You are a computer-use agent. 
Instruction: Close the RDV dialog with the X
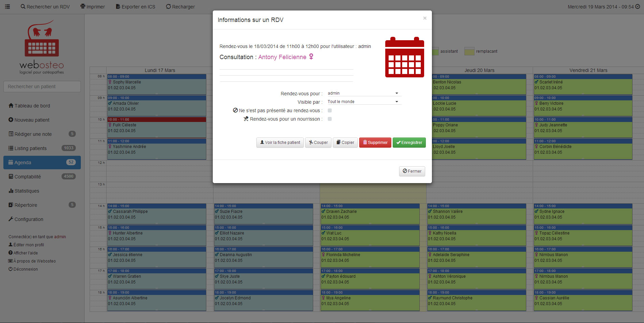coord(425,18)
